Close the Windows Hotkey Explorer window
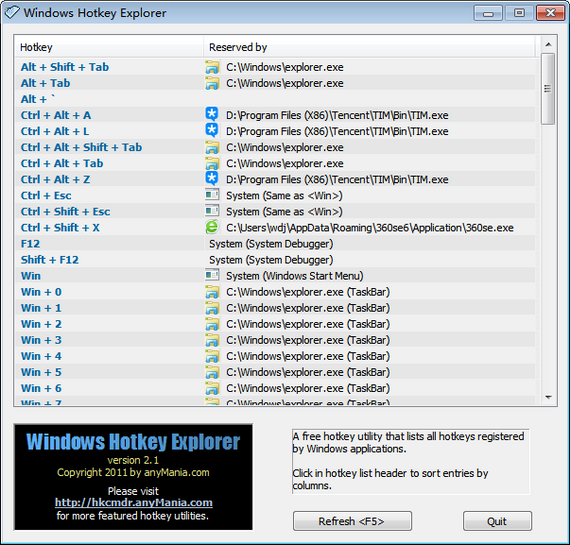The height and width of the screenshot is (545, 570). (550, 13)
